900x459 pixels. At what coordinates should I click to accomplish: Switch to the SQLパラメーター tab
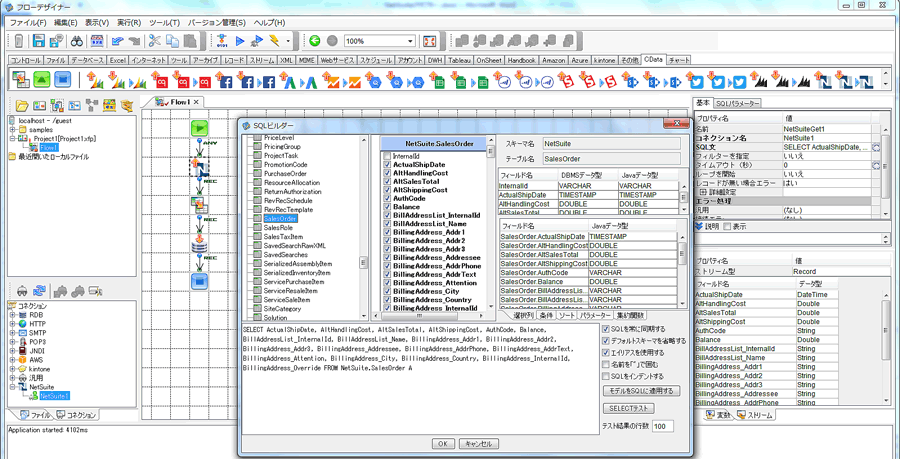point(738,103)
